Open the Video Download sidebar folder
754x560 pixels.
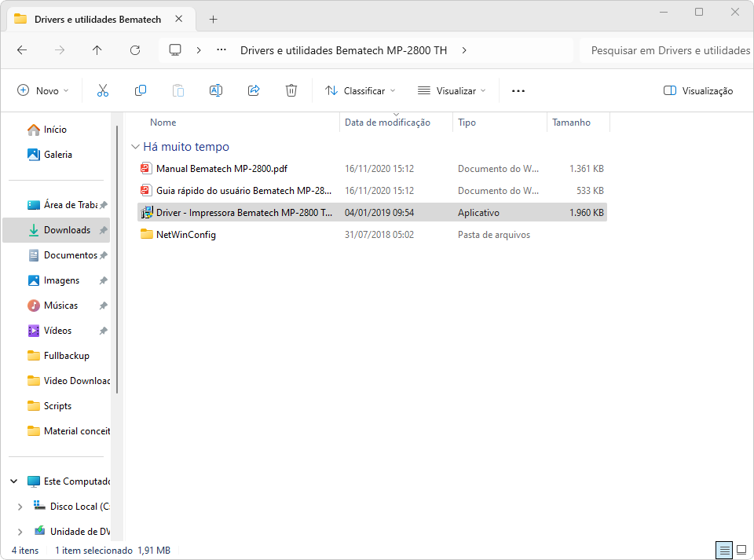[57, 381]
